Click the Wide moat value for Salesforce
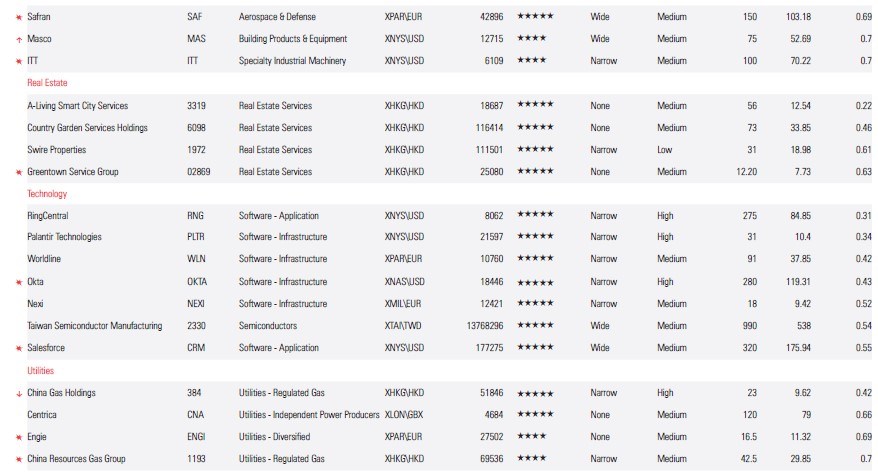The width and height of the screenshot is (878, 472). pos(600,348)
